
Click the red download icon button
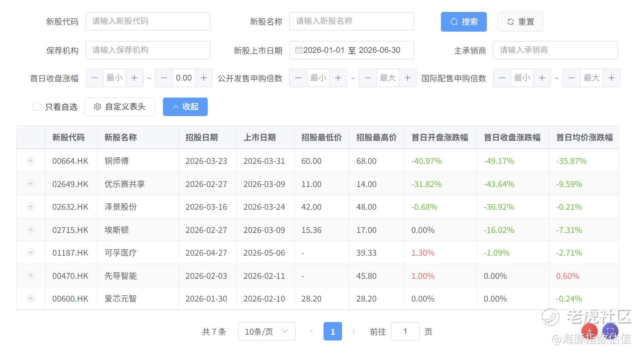(589, 331)
